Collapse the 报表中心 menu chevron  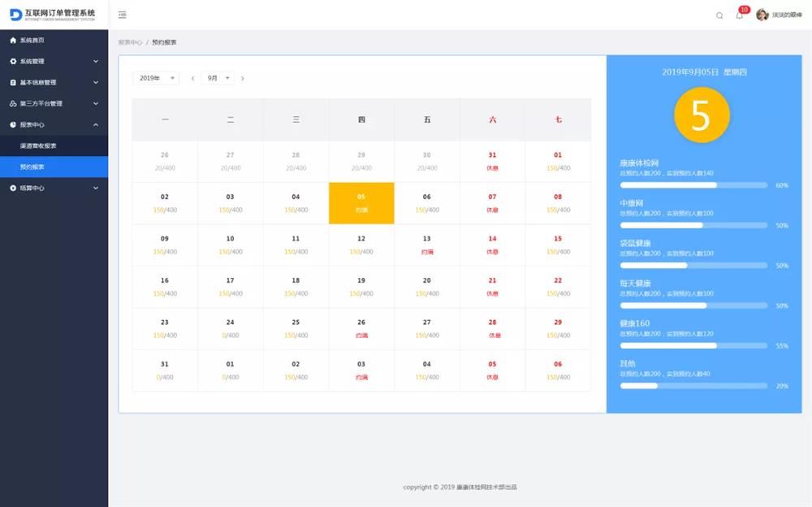point(96,124)
